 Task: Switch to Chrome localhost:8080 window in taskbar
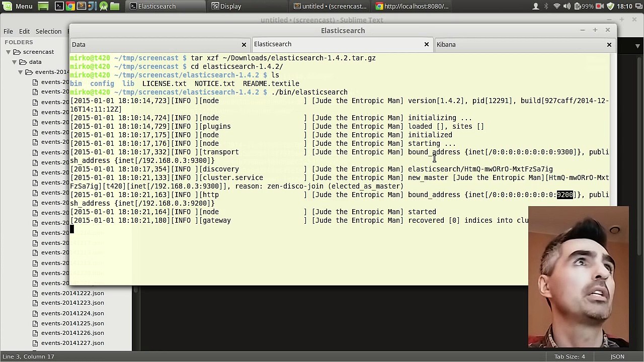[413, 6]
